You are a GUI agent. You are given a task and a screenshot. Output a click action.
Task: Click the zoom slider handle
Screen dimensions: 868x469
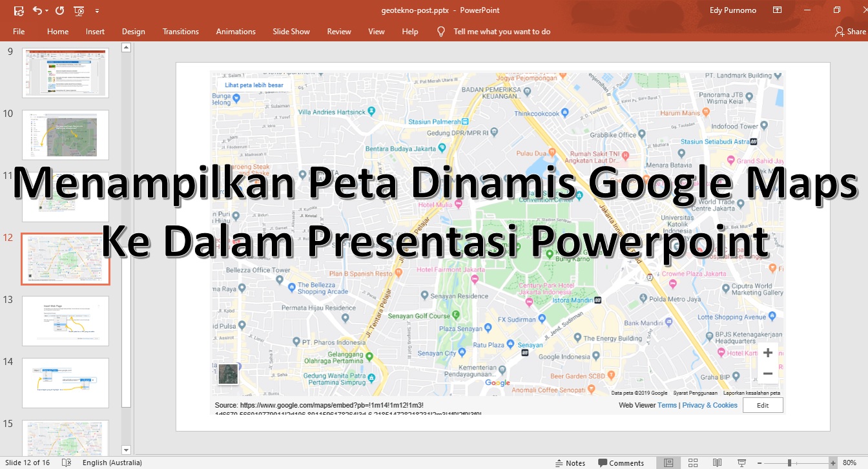click(x=789, y=463)
